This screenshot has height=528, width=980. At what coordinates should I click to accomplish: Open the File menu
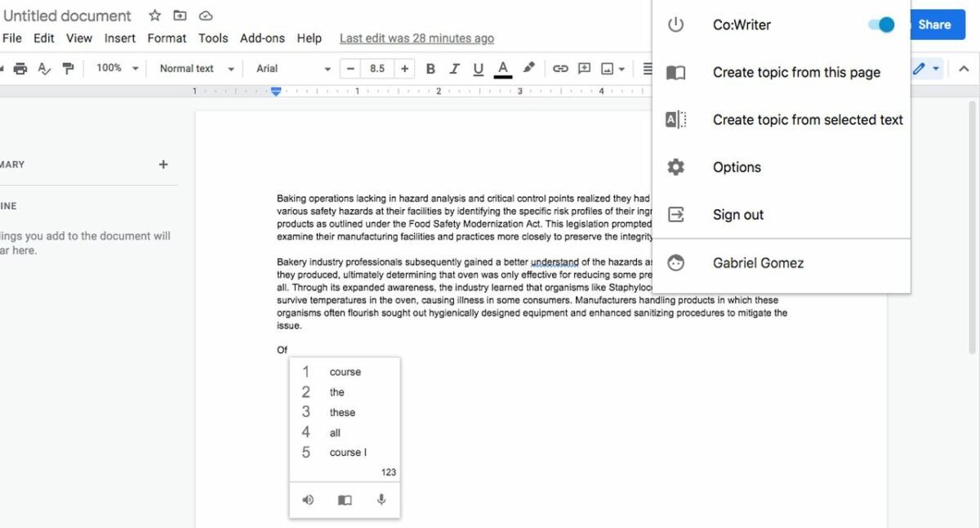point(12,38)
